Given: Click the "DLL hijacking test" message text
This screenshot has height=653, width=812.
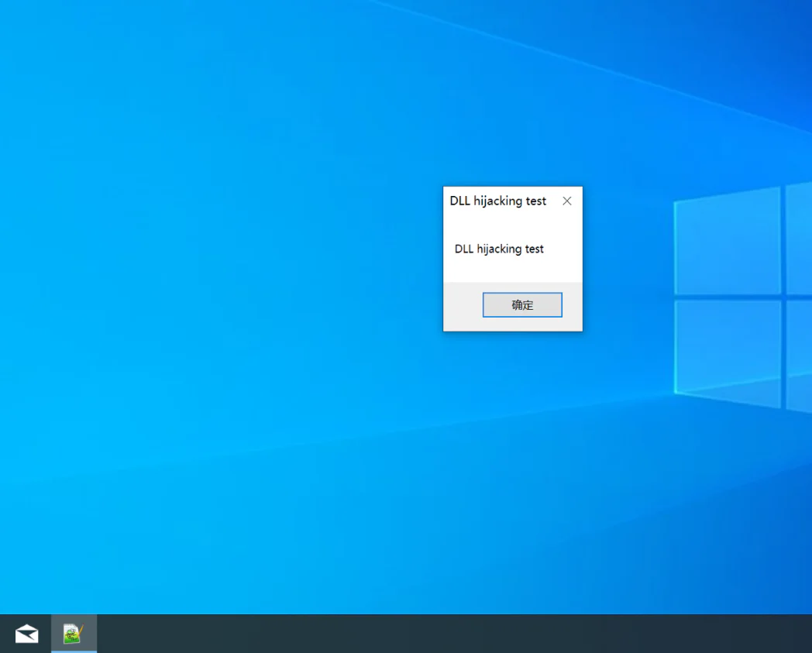Looking at the screenshot, I should click(x=499, y=249).
